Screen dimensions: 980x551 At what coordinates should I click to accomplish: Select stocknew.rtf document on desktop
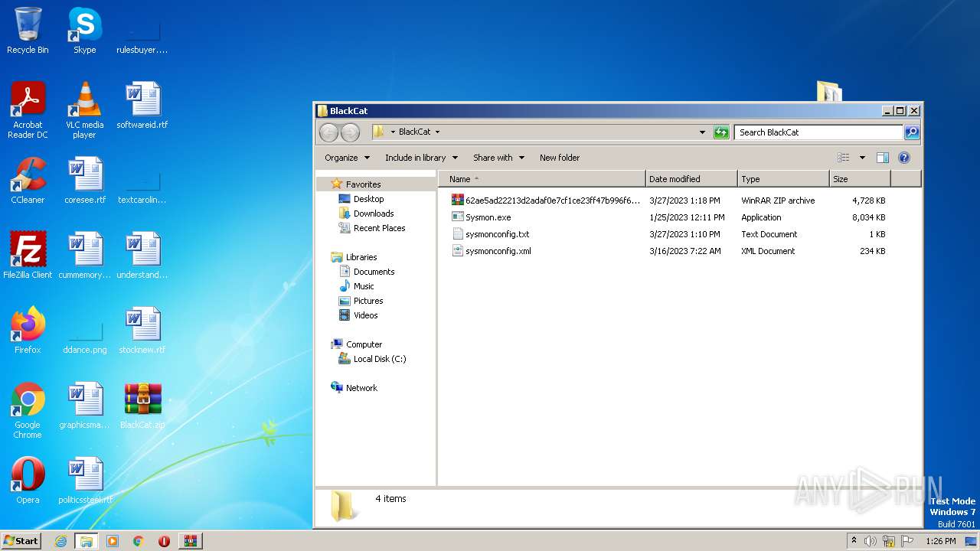pyautogui.click(x=142, y=331)
